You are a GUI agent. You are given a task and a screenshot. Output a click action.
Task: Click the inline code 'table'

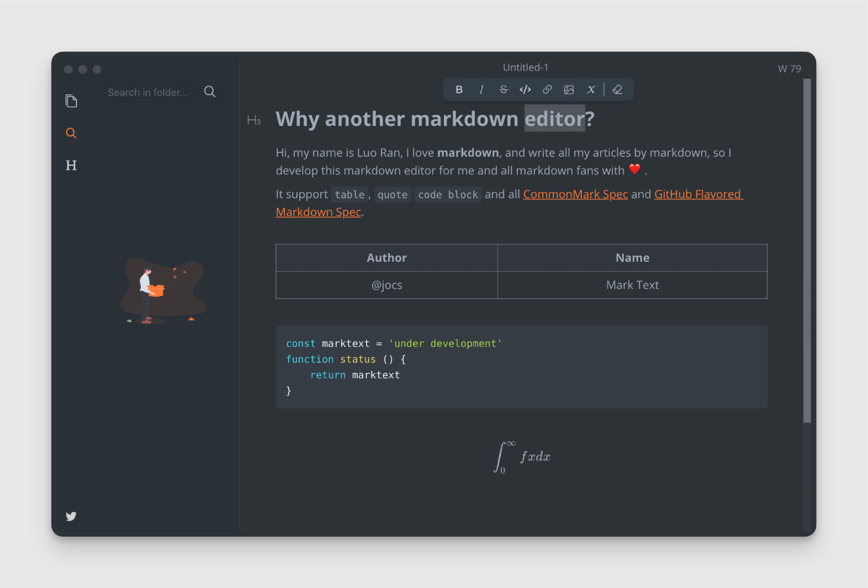point(350,194)
